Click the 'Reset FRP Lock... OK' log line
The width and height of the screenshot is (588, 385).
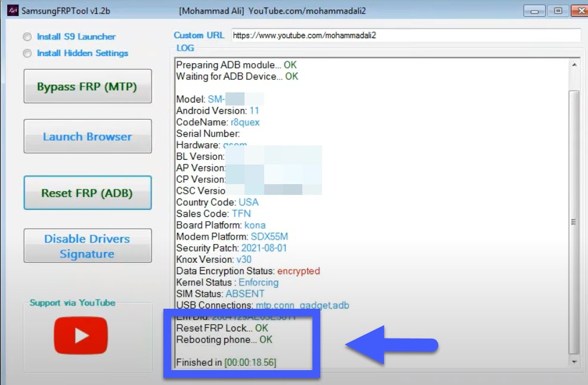222,328
